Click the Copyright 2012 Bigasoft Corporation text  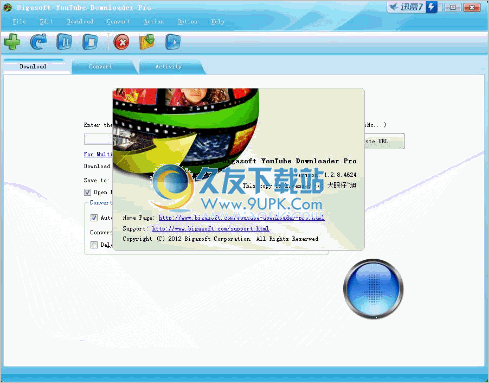pos(220,239)
